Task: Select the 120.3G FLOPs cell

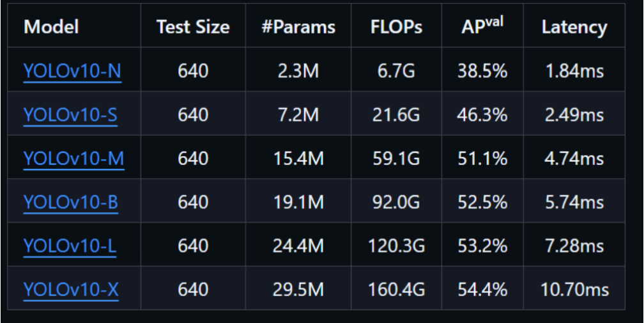Action: pyautogui.click(x=396, y=245)
